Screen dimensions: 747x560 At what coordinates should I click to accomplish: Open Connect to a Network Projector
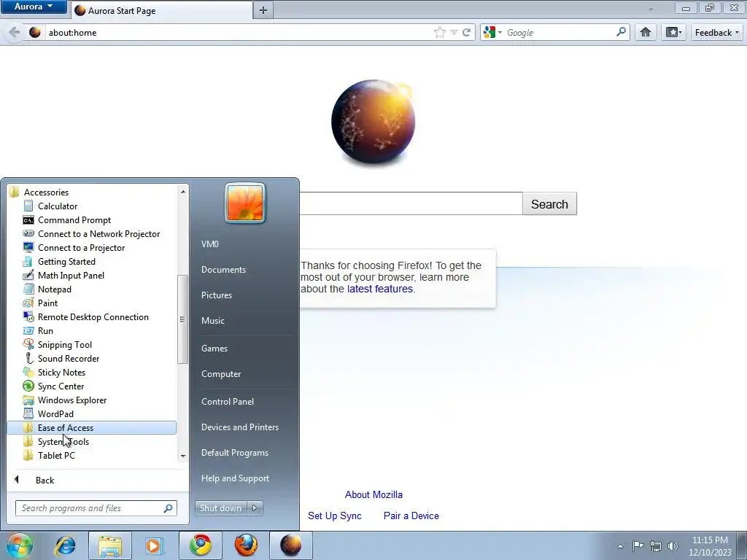tap(98, 234)
